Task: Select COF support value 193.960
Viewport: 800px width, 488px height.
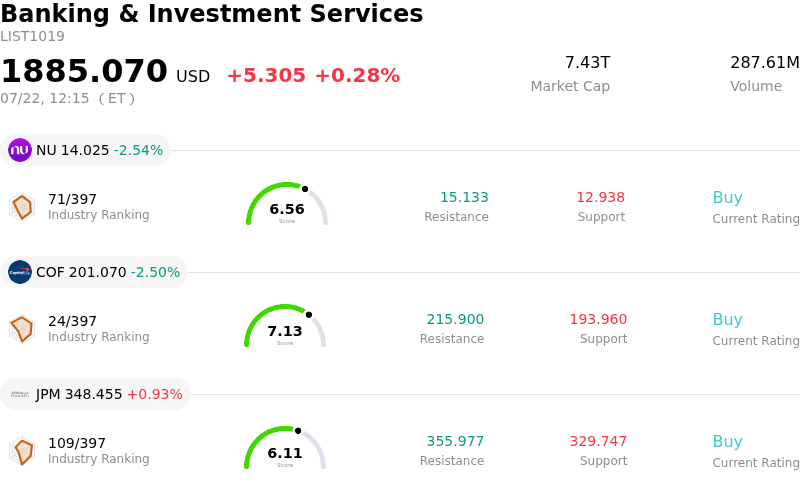Action: 598,319
